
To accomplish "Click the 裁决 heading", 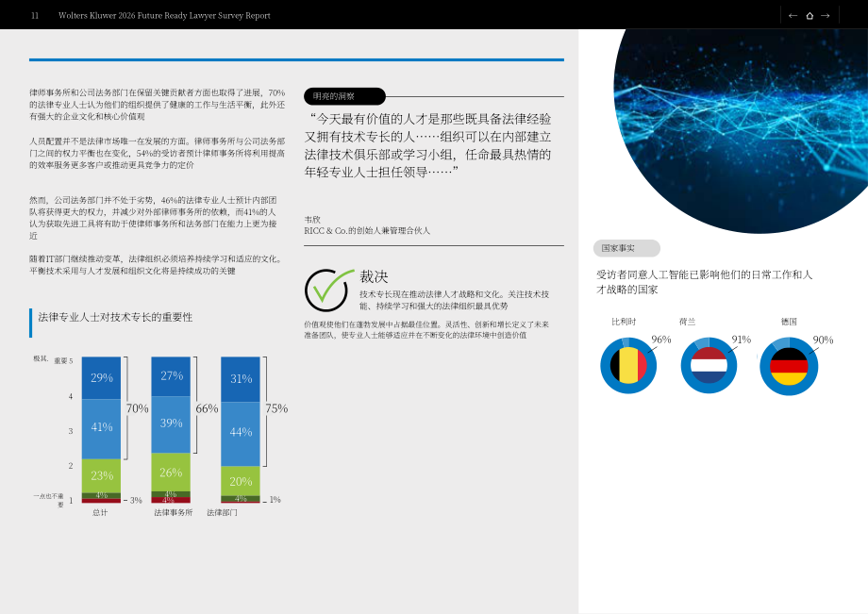I will click(374, 276).
